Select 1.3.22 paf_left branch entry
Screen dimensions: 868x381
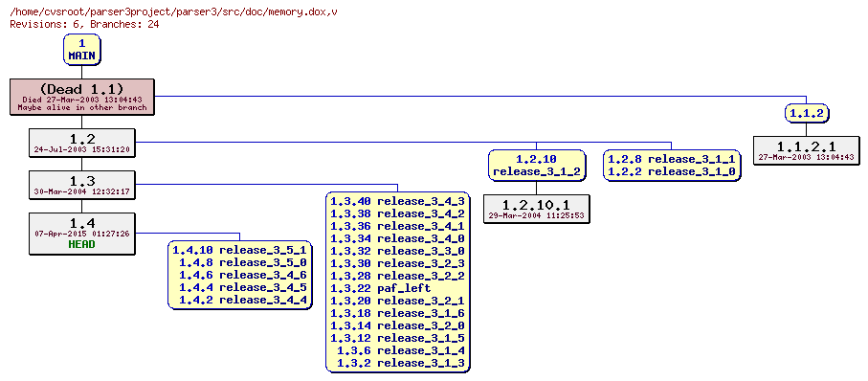pyautogui.click(x=380, y=288)
